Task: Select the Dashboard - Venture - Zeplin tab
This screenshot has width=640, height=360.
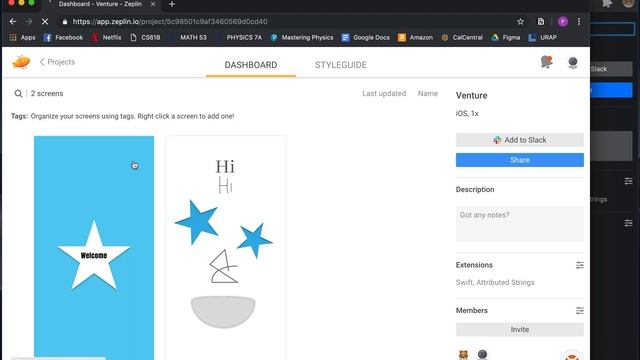Action: pos(100,4)
